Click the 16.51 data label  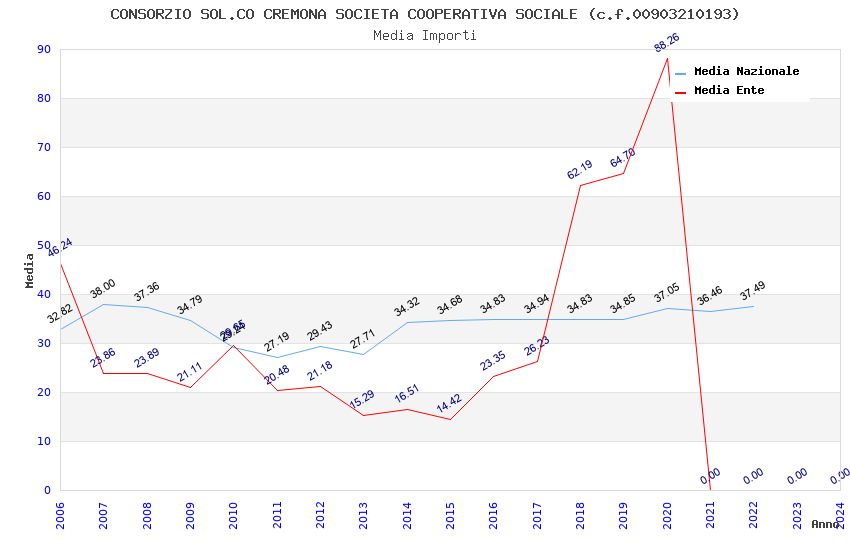pos(407,394)
